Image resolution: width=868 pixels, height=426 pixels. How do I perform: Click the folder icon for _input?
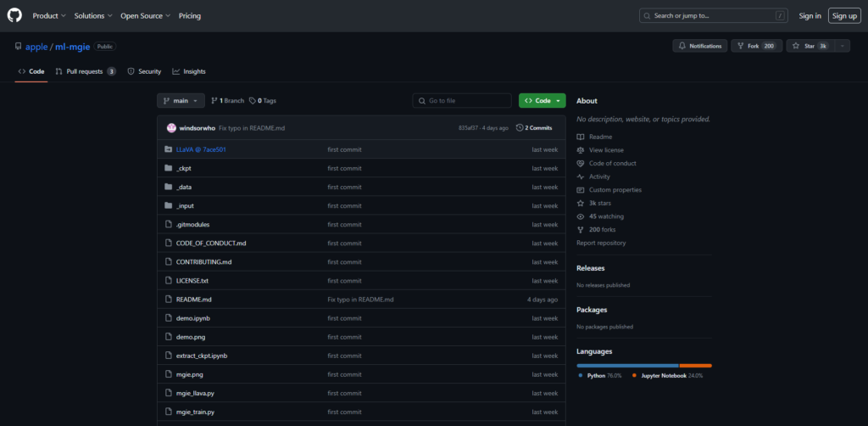pyautogui.click(x=169, y=205)
